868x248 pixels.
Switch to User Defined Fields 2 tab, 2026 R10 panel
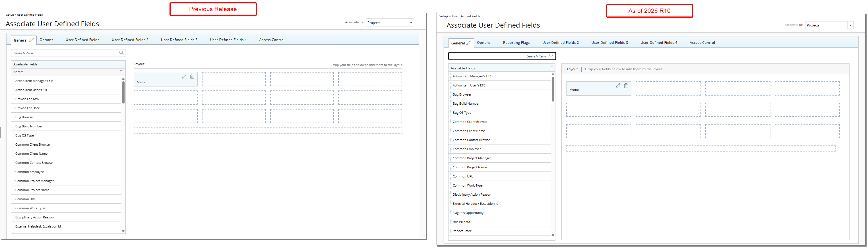[560, 42]
